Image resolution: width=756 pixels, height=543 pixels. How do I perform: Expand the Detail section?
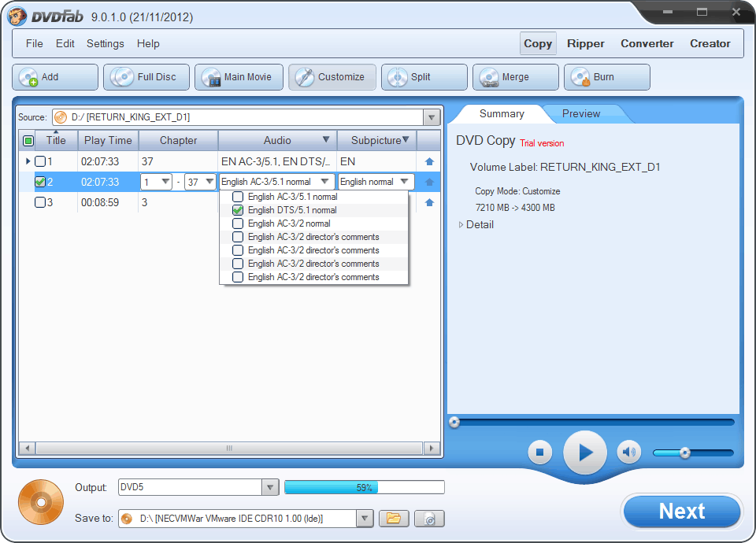pyautogui.click(x=461, y=224)
